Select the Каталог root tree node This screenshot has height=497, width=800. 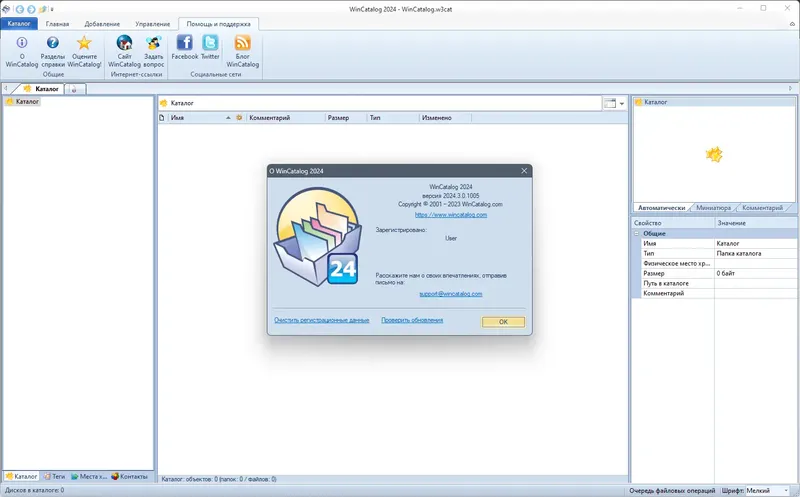(x=22, y=102)
